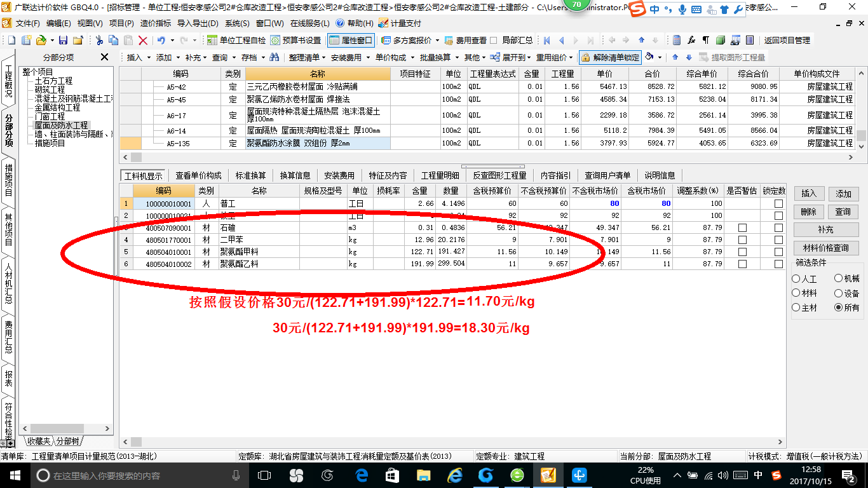
Task: Open the 补充 dropdown menu
Action: coord(196,57)
